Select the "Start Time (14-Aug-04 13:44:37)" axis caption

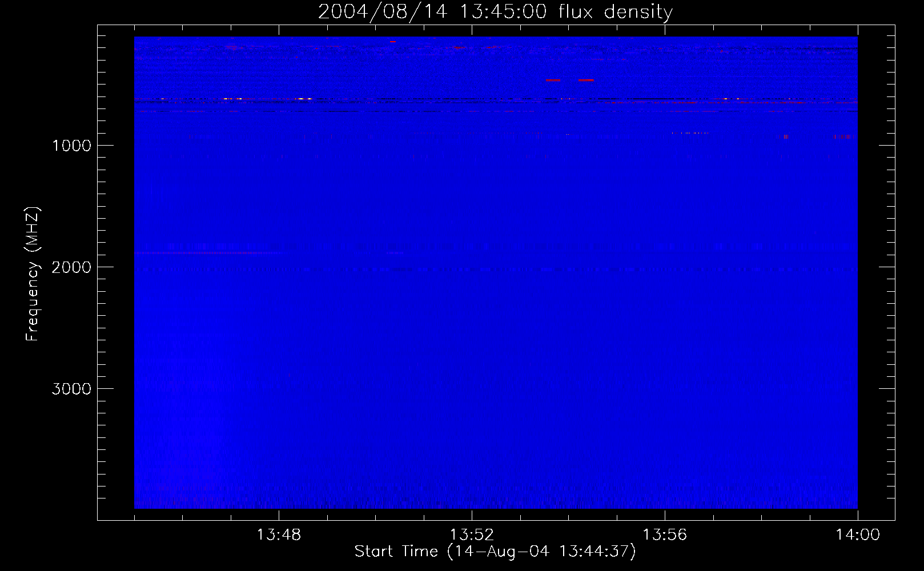point(495,552)
